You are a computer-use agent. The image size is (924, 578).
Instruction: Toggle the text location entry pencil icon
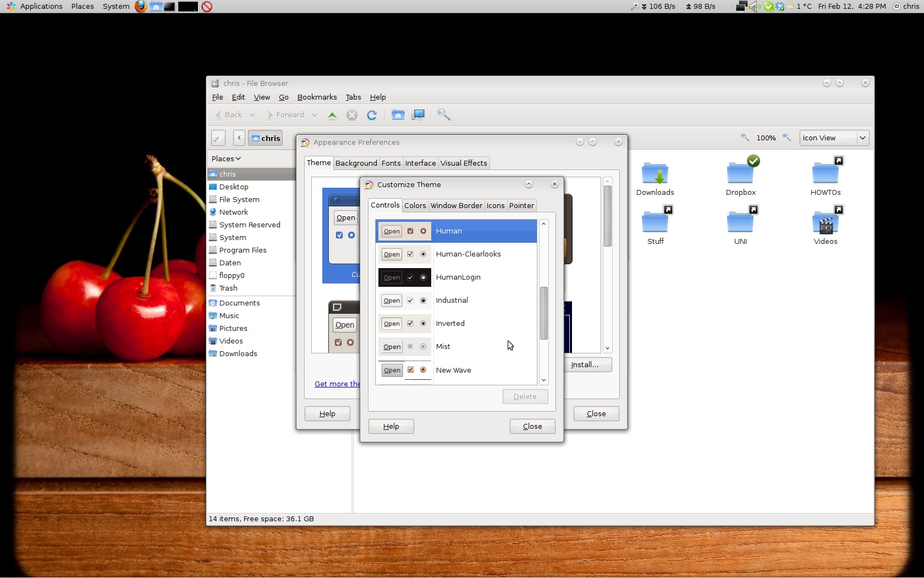coord(218,138)
